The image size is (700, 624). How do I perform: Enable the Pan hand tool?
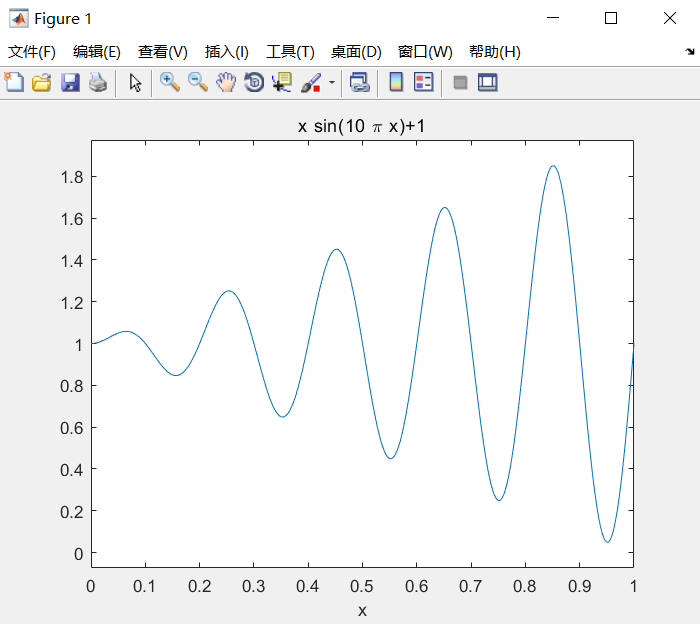[x=226, y=83]
